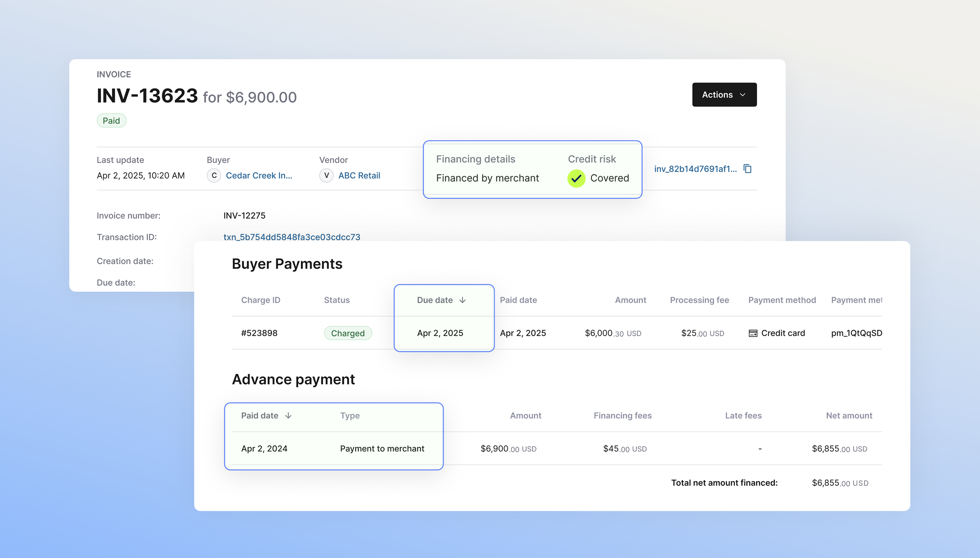Click the Charge ID column header
The image size is (980, 558).
point(261,300)
